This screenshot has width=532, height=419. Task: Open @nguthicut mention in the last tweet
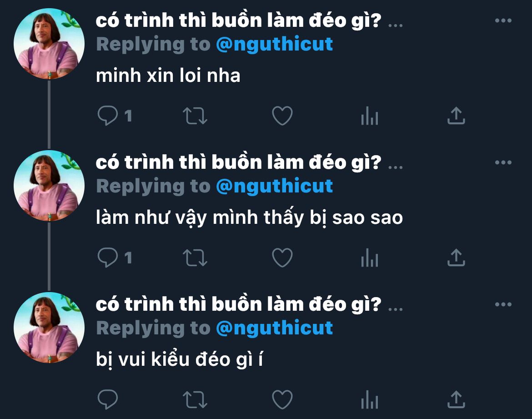274,328
